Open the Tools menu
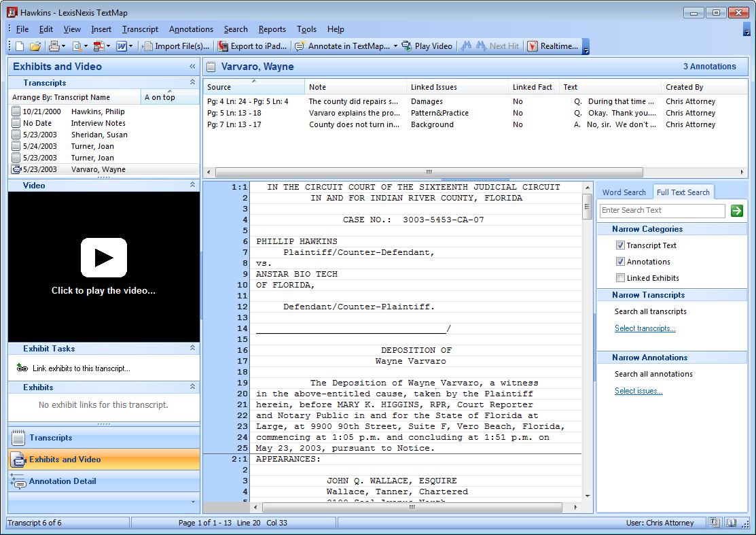Viewport: 756px width, 535px height. click(306, 29)
